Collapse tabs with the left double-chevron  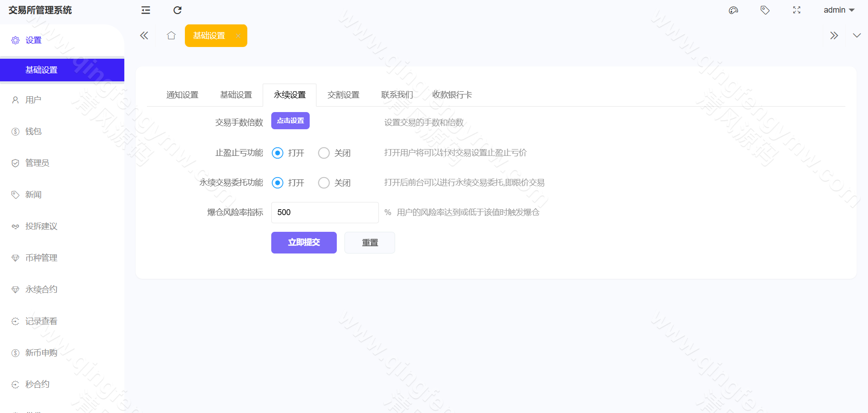pos(144,35)
